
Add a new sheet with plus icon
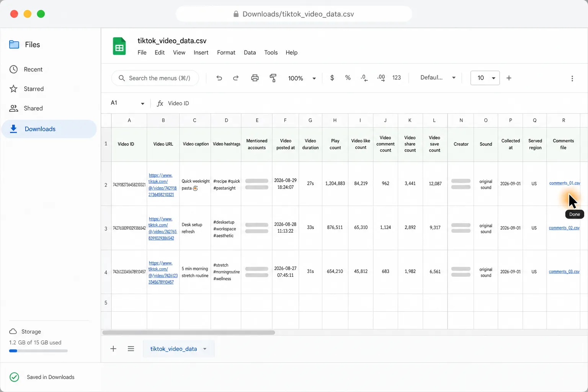pos(113,349)
